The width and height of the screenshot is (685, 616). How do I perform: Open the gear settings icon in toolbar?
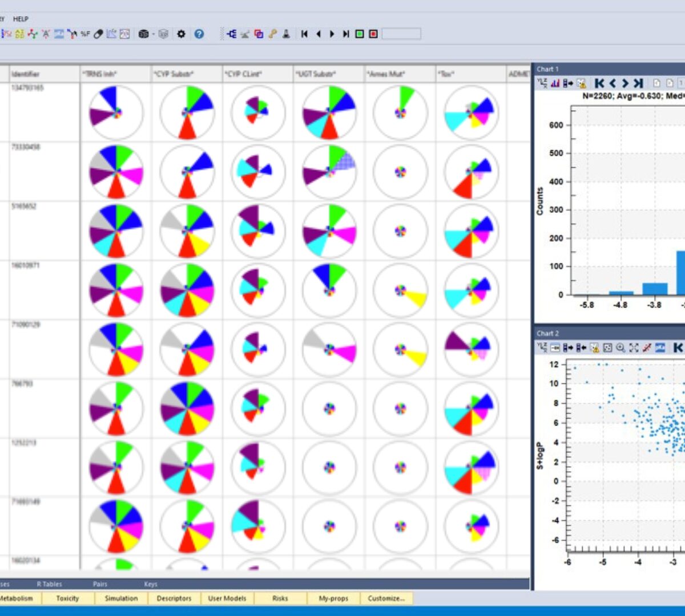pos(181,34)
